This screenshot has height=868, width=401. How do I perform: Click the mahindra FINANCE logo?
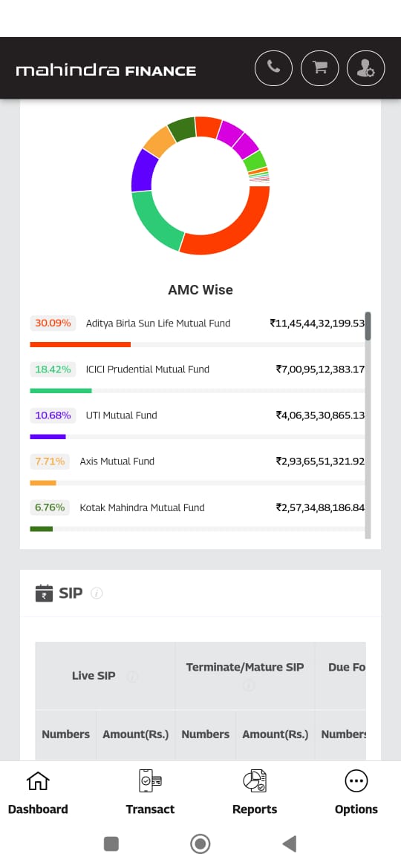click(105, 70)
